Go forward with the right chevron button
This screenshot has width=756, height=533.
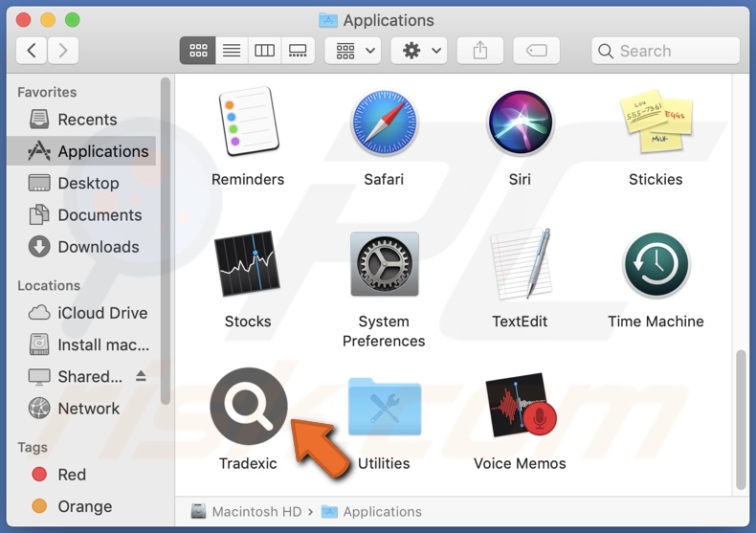(62, 50)
